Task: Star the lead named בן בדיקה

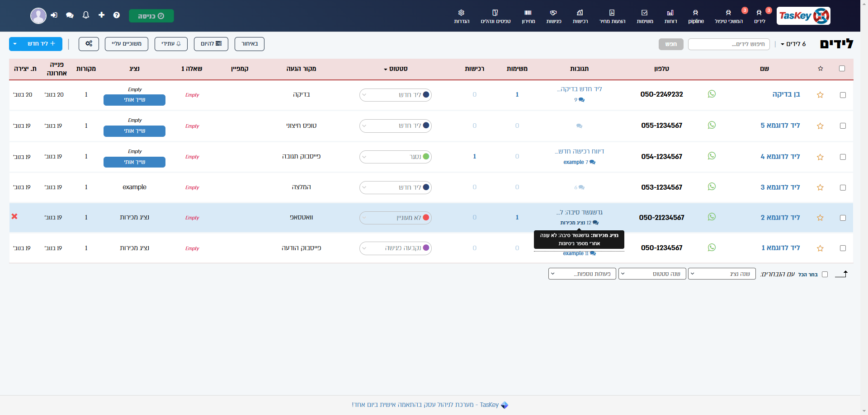Action: 820,95
